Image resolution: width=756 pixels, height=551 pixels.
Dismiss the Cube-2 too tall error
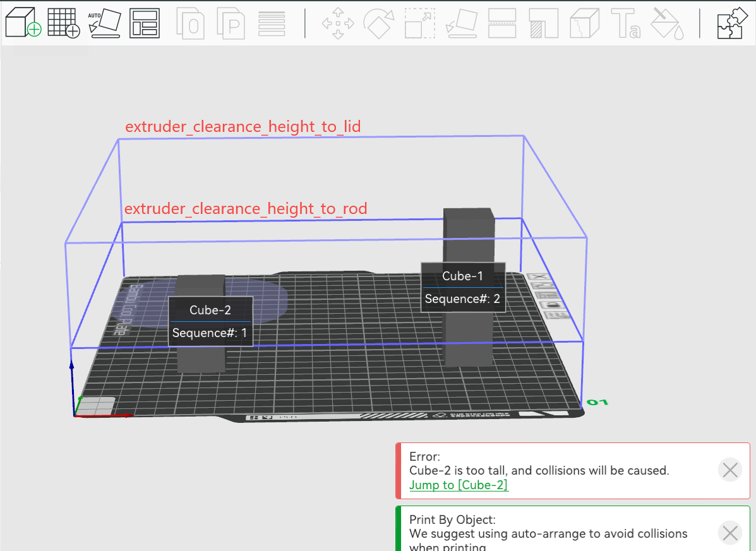click(730, 470)
